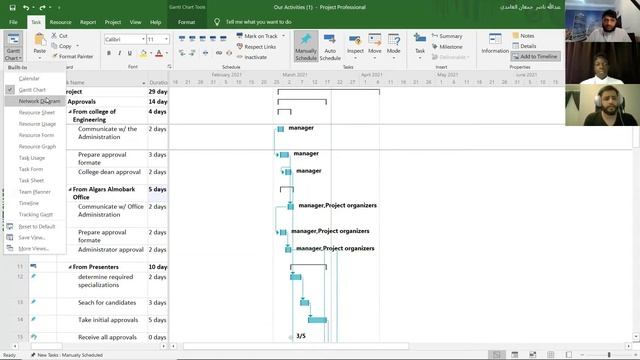Click the Undo icon

point(26,7)
